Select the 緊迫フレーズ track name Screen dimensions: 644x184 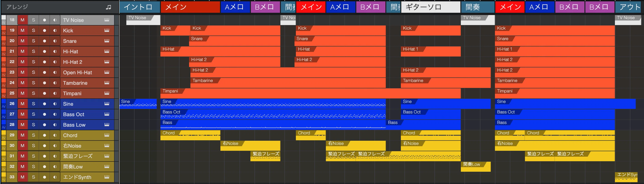(x=78, y=156)
